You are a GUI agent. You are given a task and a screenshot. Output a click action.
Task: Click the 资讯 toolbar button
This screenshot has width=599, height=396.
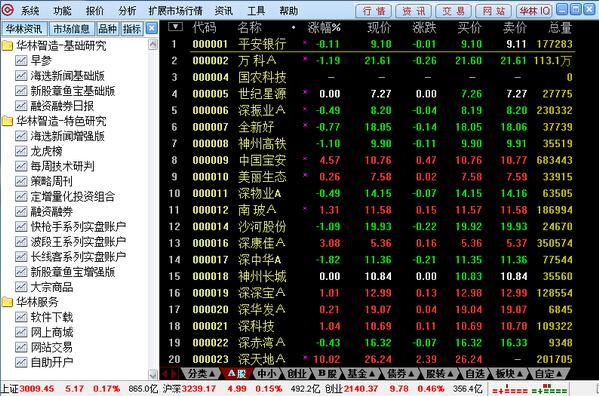coord(414,11)
